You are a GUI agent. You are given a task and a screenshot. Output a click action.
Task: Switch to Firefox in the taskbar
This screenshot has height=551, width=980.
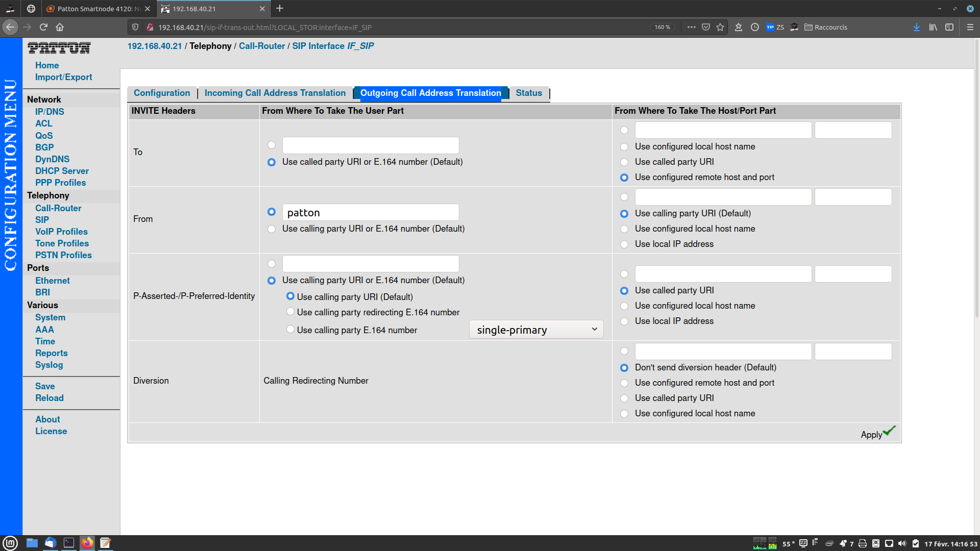[87, 543]
